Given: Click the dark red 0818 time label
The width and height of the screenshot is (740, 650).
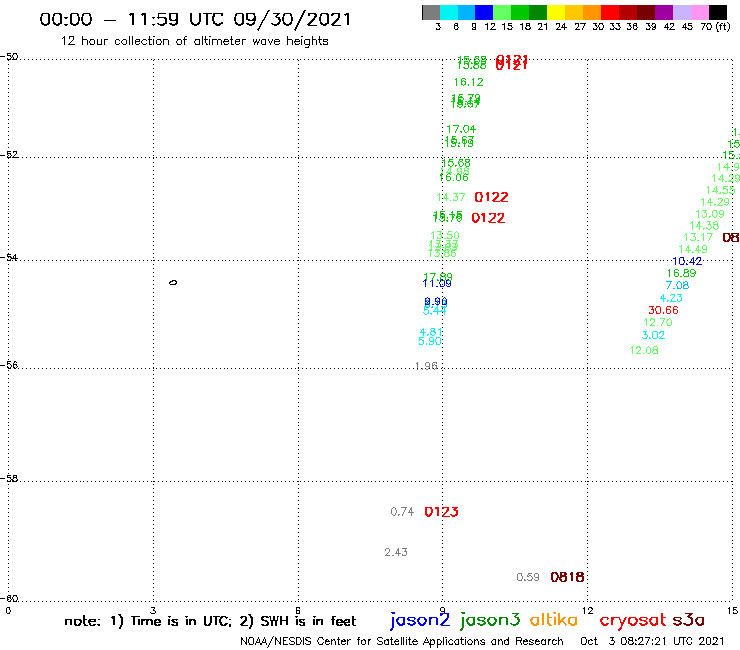Looking at the screenshot, I should tap(567, 577).
